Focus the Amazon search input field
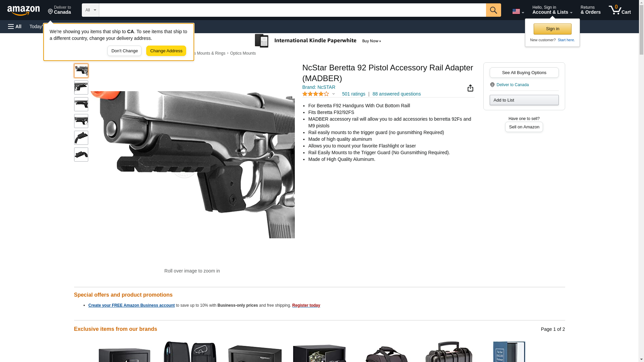 (292, 10)
